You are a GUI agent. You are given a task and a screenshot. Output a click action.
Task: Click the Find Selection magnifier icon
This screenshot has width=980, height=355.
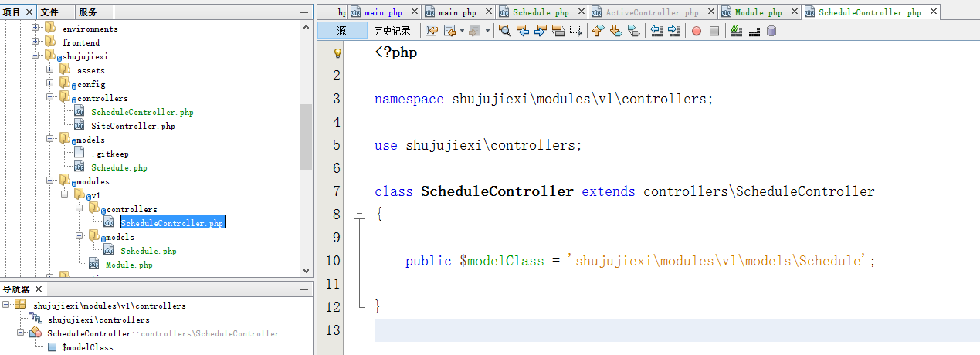(504, 31)
